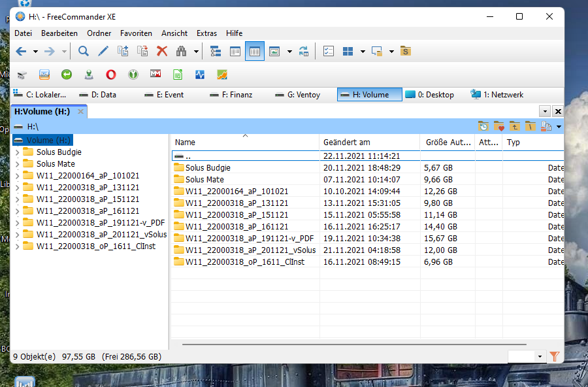Sort by Geändert am column header
The width and height of the screenshot is (588, 387).
click(x=369, y=143)
